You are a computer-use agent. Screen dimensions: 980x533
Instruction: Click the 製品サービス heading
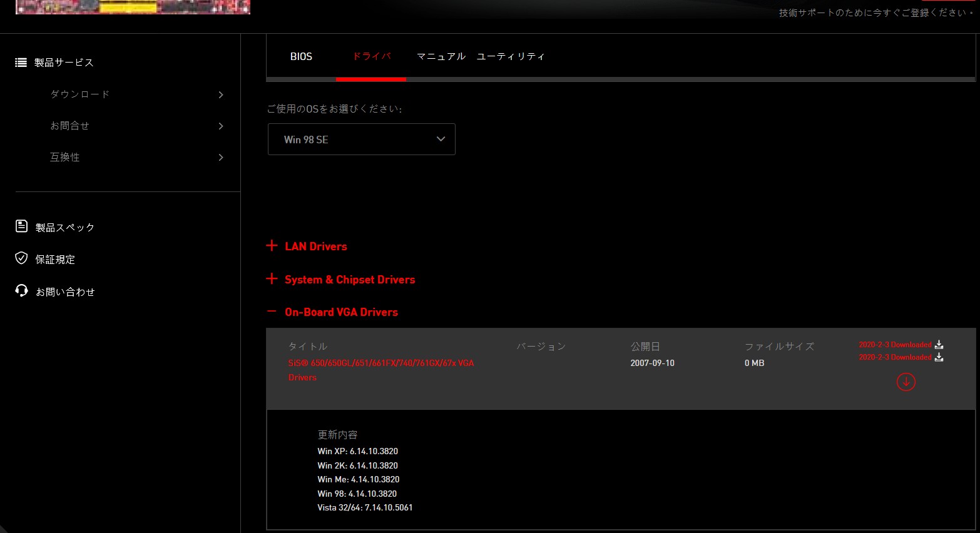click(64, 63)
